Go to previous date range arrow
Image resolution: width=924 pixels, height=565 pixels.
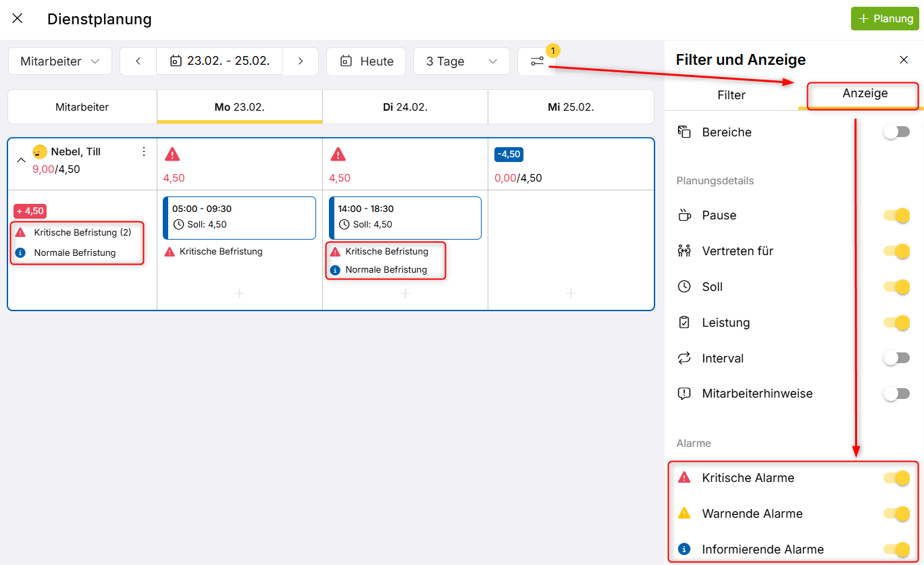coord(138,61)
